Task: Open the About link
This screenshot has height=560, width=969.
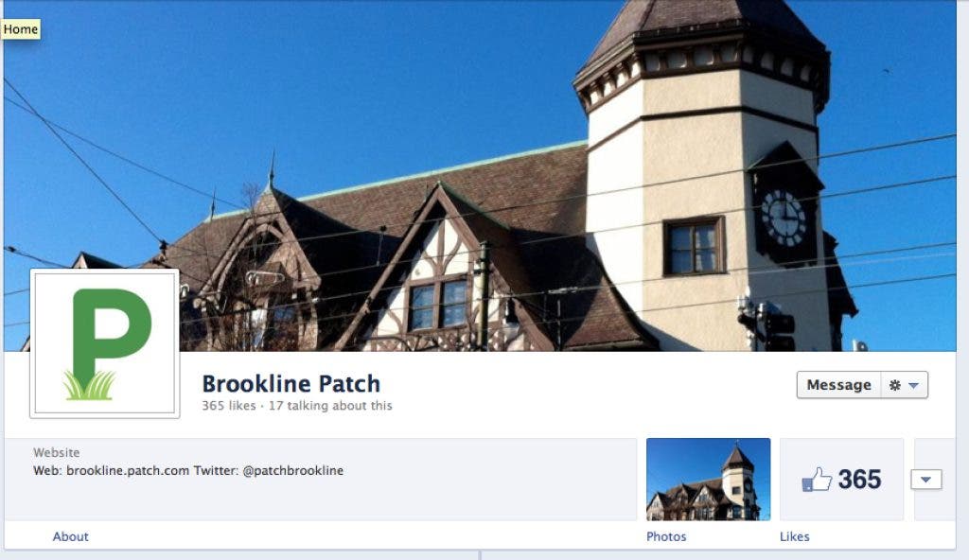Action: click(x=70, y=536)
